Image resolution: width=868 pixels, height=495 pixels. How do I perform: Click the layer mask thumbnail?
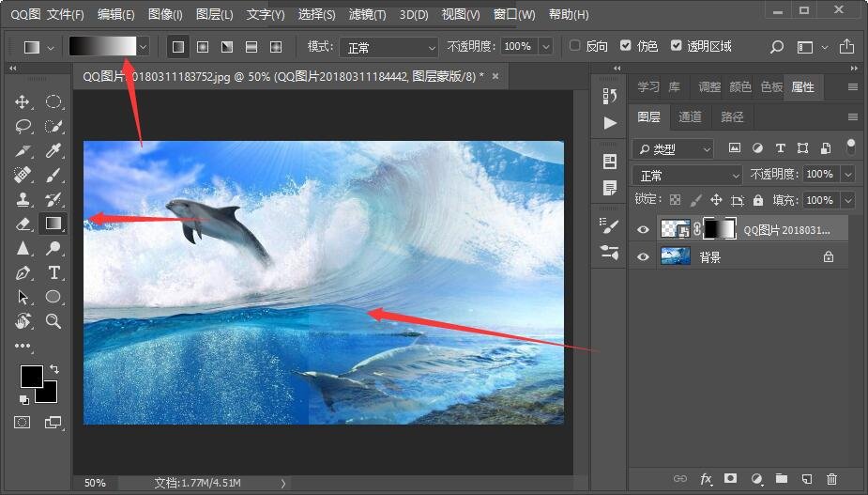(720, 228)
